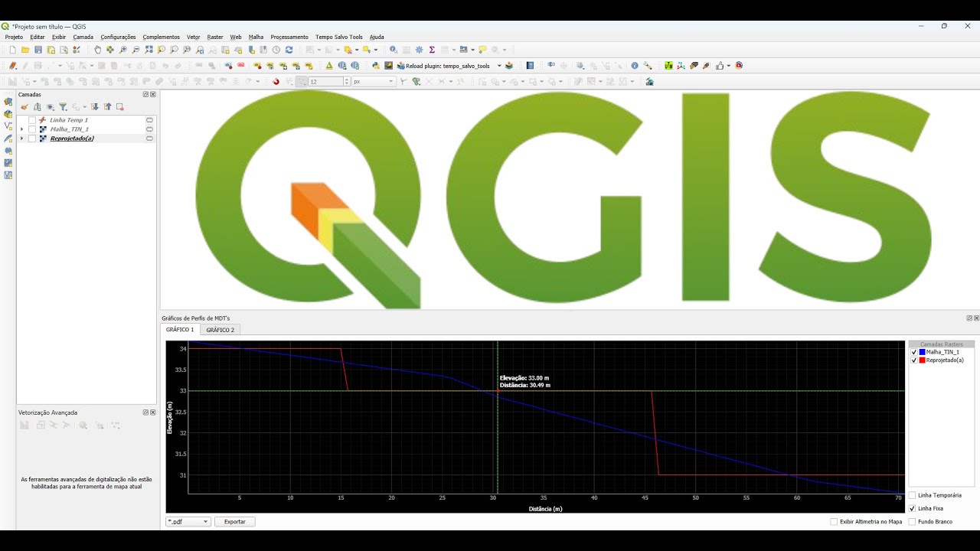Toggle editing with the pencil icon
Screen dimensions: 980x551
[24, 66]
